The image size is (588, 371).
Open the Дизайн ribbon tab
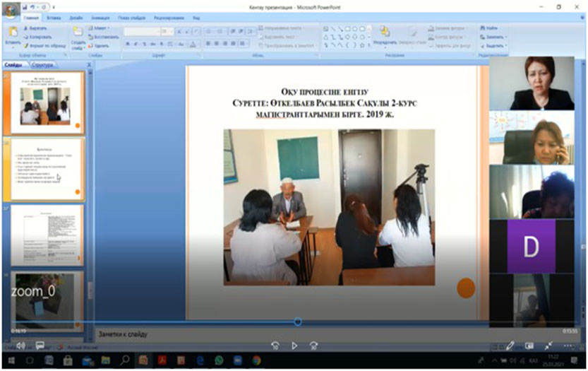tap(76, 18)
